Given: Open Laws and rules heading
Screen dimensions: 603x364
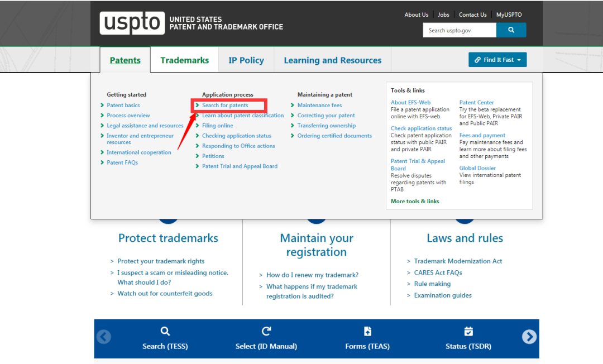Looking at the screenshot, I should point(465,238).
